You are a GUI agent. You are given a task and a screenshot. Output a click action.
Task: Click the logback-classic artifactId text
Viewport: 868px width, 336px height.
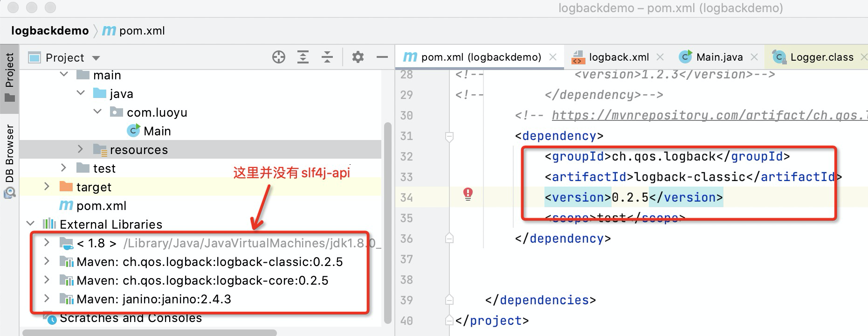(690, 177)
